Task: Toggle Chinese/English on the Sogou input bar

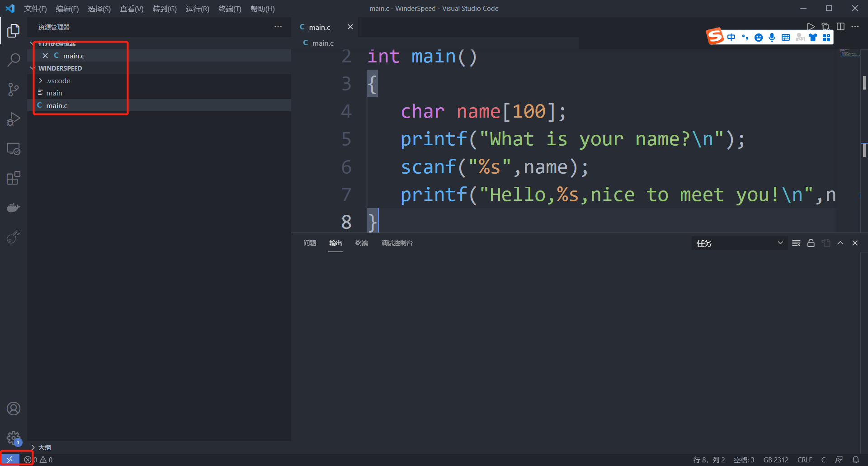Action: click(x=732, y=37)
